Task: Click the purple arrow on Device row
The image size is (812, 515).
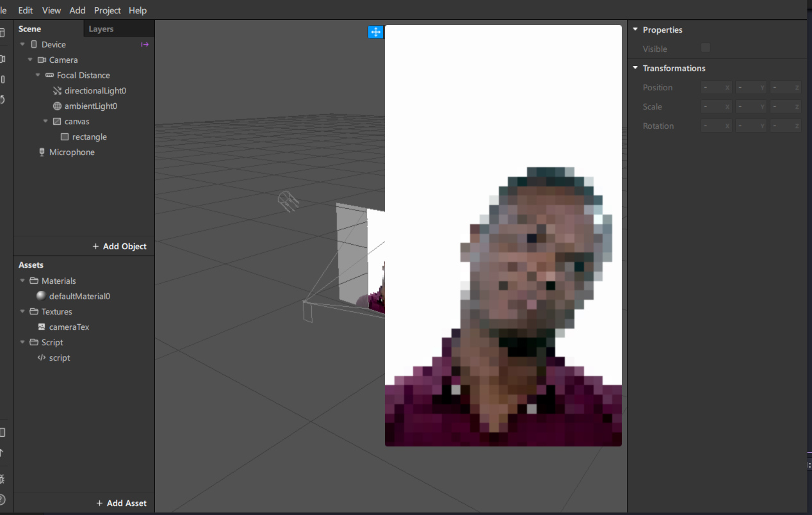Action: 145,45
